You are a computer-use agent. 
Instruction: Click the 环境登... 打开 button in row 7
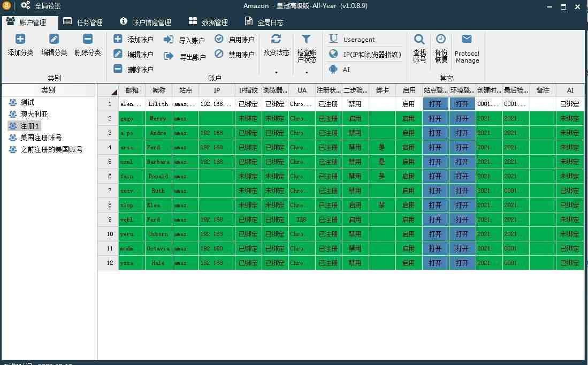(x=462, y=191)
